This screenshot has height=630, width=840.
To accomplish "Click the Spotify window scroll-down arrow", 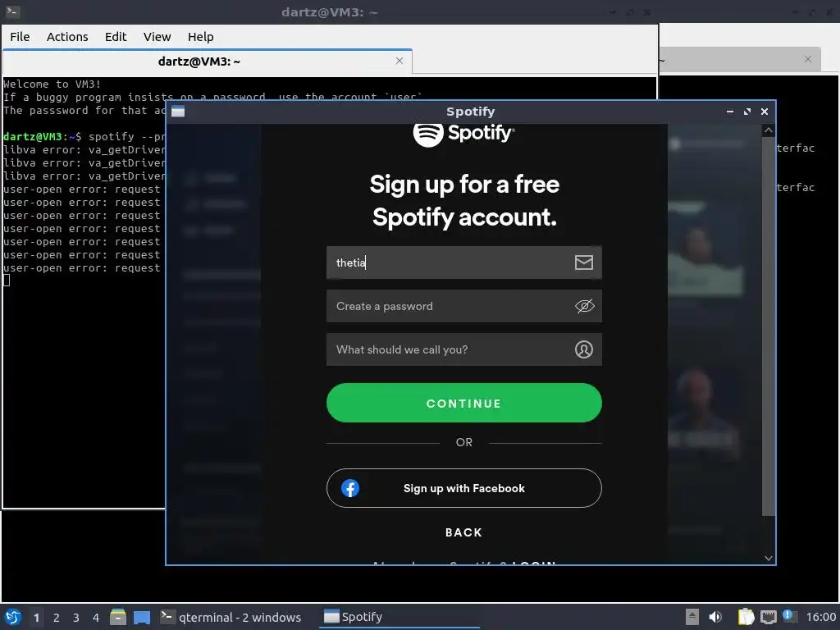I will tap(768, 558).
